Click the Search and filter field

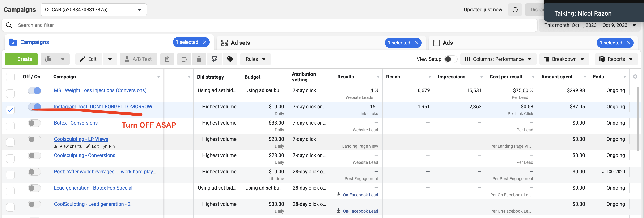click(270, 25)
